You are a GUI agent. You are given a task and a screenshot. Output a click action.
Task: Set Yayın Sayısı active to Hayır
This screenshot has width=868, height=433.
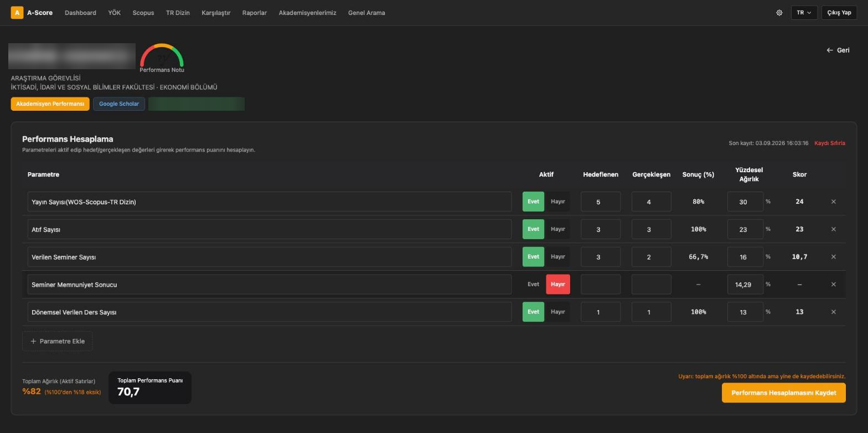(x=557, y=202)
